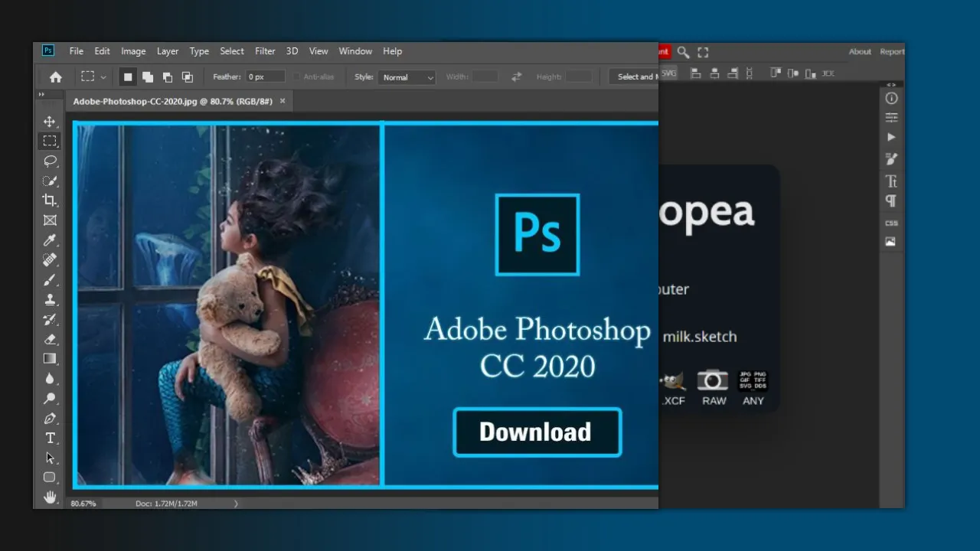Click into the Feather value field
980x551 pixels.
[x=265, y=77]
